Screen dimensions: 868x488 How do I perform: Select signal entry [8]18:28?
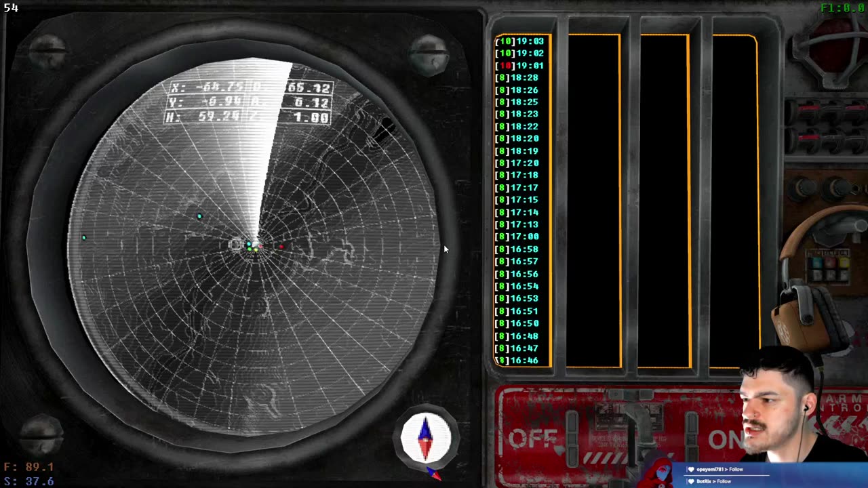pos(518,78)
